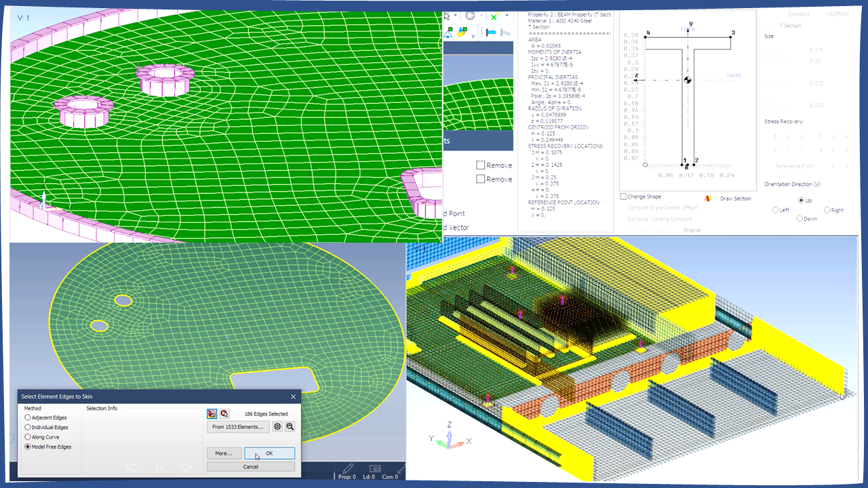This screenshot has width=868, height=488.
Task: Tick the first Remove checkbox
Action: (x=480, y=165)
